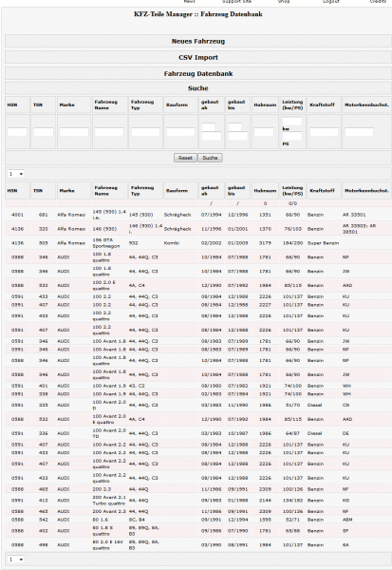Click the 'Super Benzin' fuel cell
Screen dimensions: 392x570
coord(323,243)
